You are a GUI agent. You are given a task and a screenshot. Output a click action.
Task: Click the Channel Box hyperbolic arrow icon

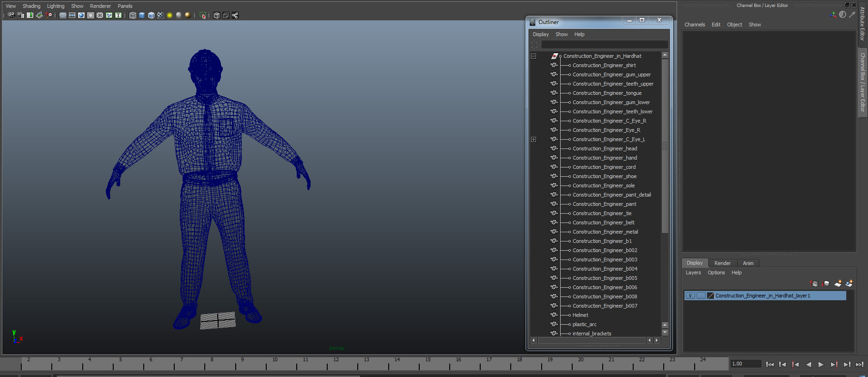point(852,15)
